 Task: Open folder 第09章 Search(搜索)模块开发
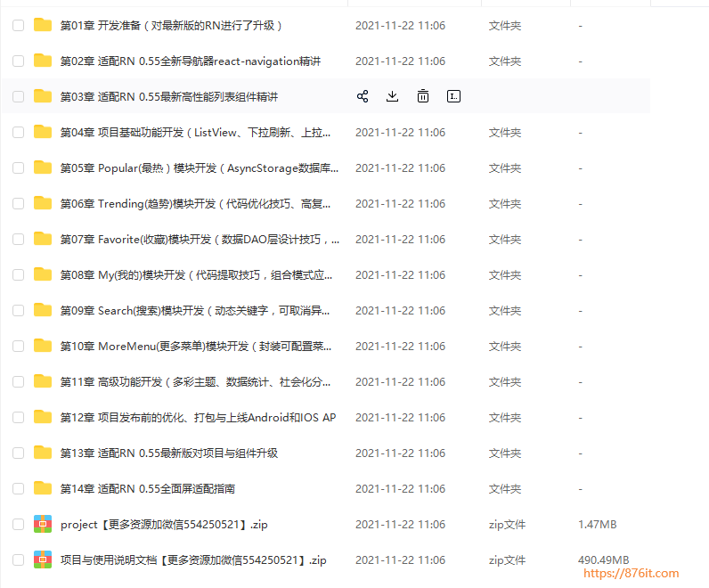point(195,311)
